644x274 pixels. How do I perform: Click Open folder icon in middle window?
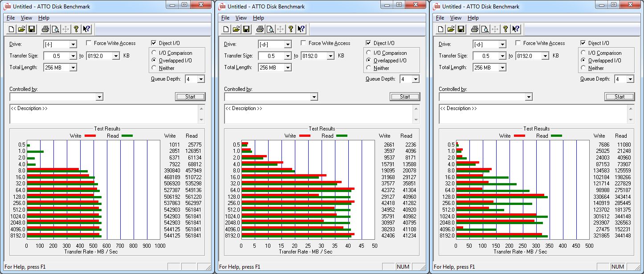(236, 29)
